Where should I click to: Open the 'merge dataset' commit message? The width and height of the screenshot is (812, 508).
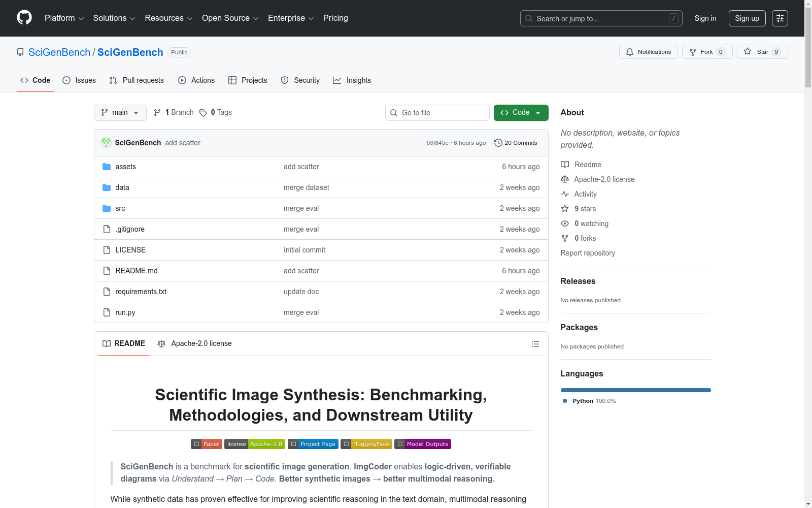click(307, 187)
